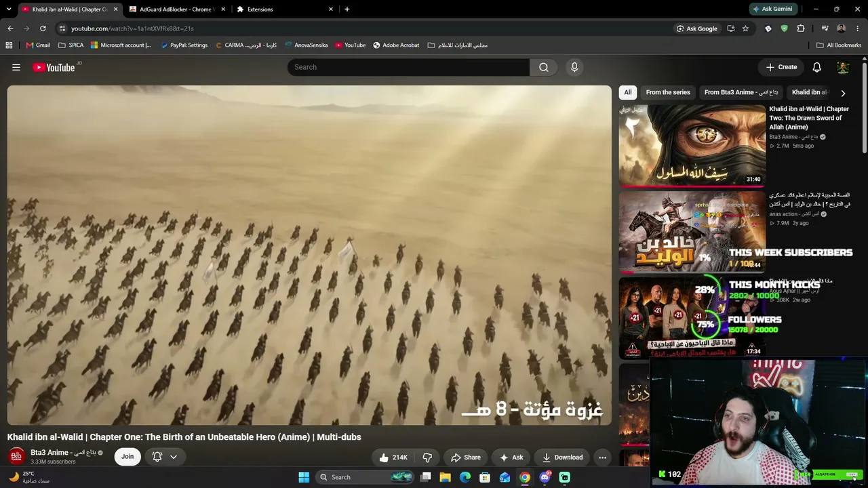
Task: Start voice search with the microphone icon
Action: coord(574,67)
